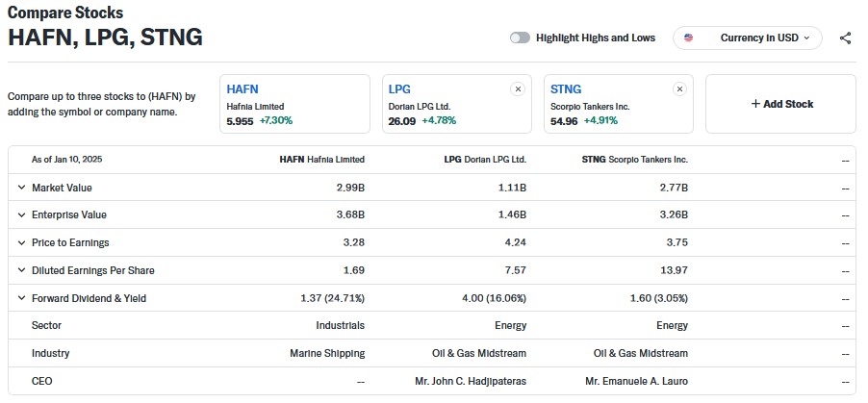
Task: Open the STNG ticker link
Action: 566,89
